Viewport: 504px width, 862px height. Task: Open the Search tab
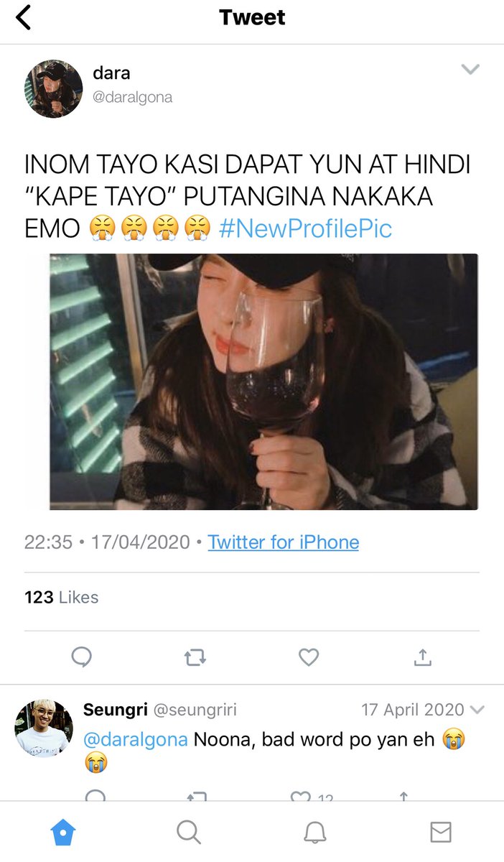[188, 833]
